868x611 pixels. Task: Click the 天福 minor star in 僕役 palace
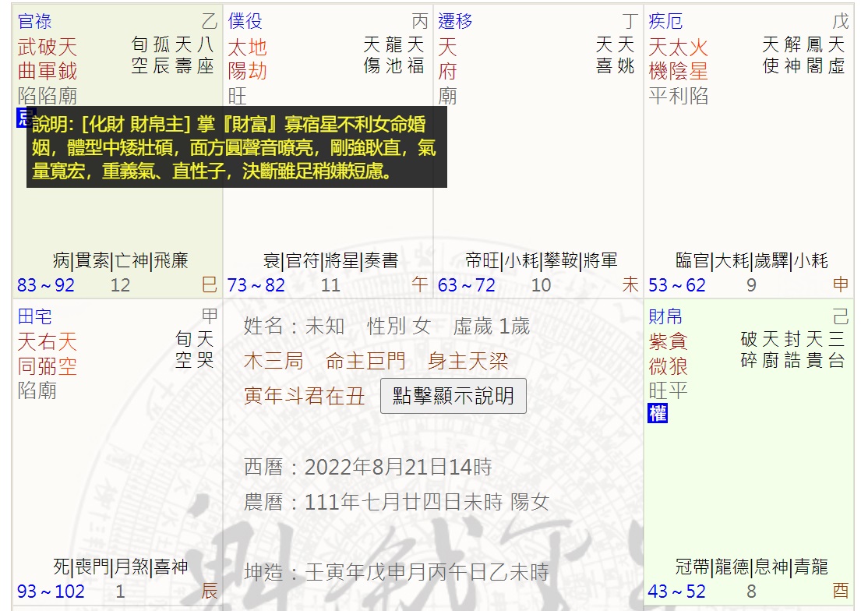(x=416, y=55)
